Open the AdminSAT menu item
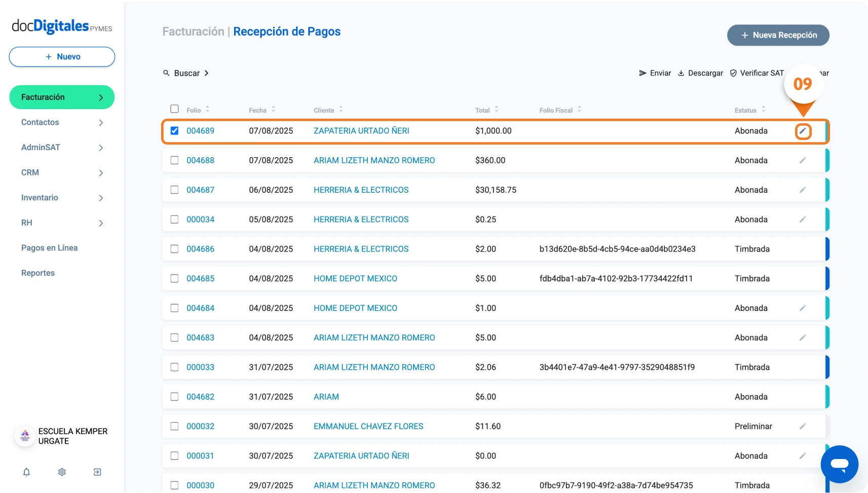 pos(41,147)
